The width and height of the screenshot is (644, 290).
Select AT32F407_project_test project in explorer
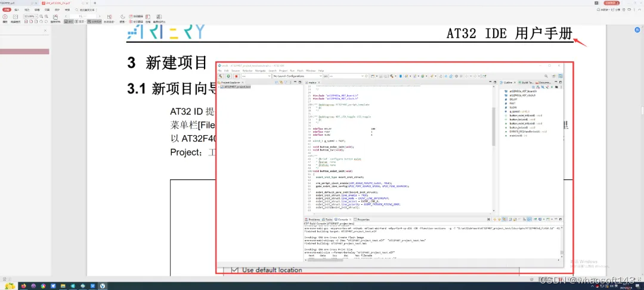(x=236, y=86)
